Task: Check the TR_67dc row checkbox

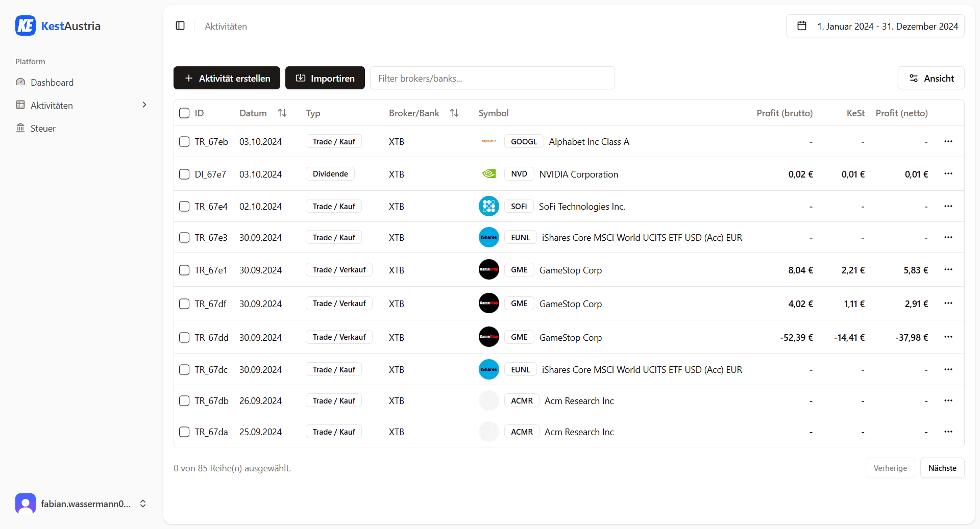Action: (x=184, y=369)
